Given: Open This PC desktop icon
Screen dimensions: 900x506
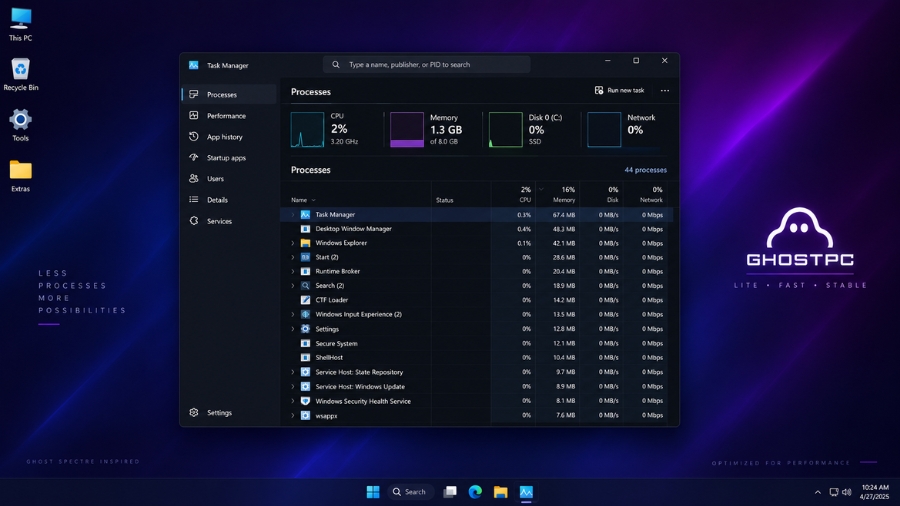Looking at the screenshot, I should click(x=21, y=25).
